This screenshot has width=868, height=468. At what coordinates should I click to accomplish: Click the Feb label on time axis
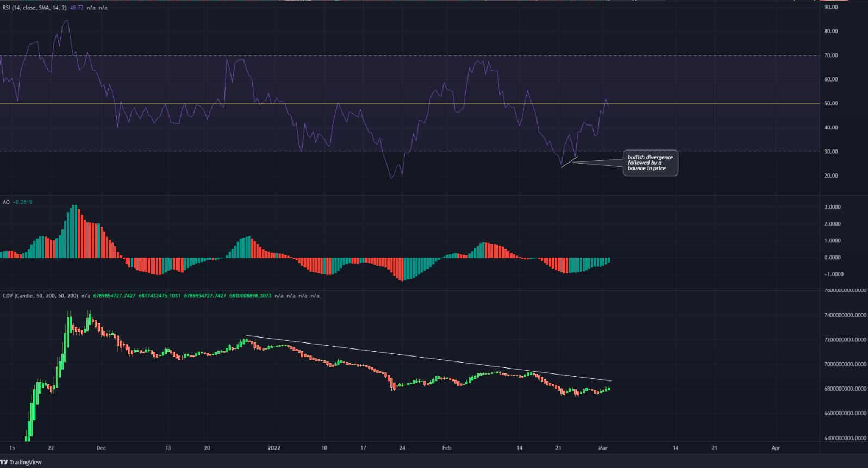[446, 448]
